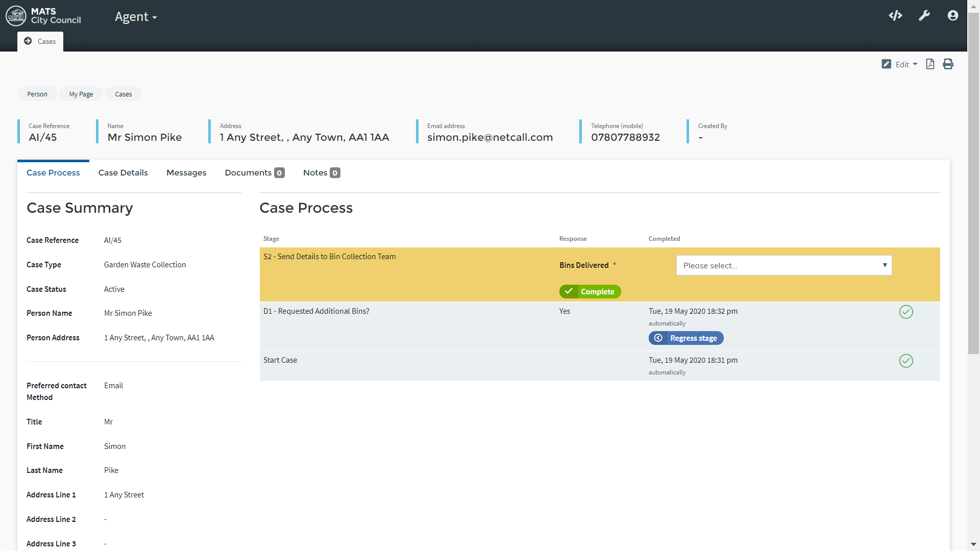Screen dimensions: 980x551
Task: Expand the Edit dropdown
Action: (899, 64)
